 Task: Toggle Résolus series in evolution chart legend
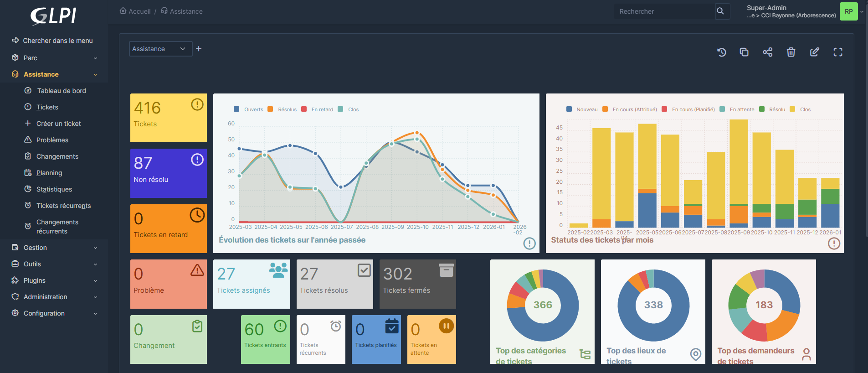coord(282,109)
